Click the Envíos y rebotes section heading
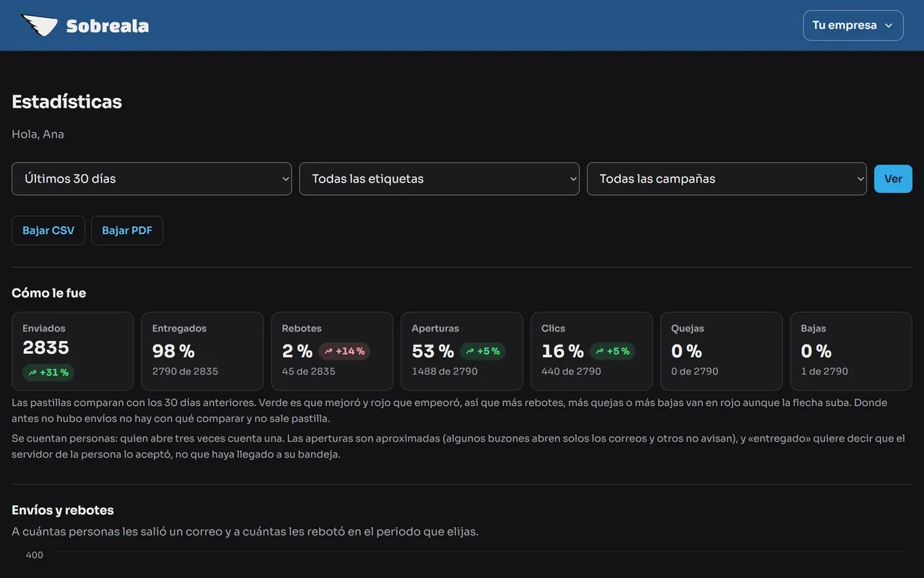Viewport: 924px width, 578px height. (63, 510)
